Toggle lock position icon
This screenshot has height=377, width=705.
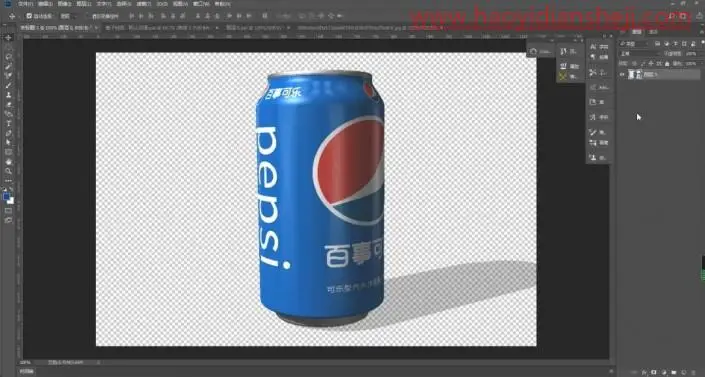tap(651, 63)
